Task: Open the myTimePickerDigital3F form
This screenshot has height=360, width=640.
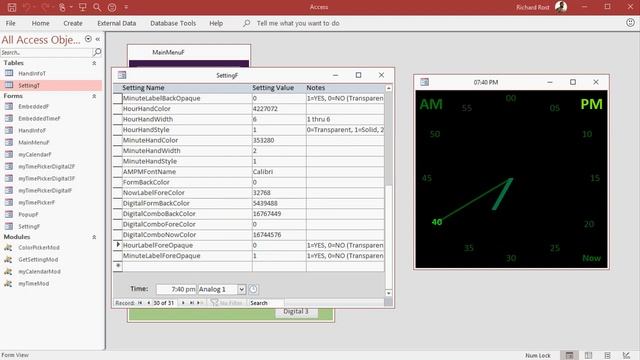Action: pyautogui.click(x=46, y=178)
